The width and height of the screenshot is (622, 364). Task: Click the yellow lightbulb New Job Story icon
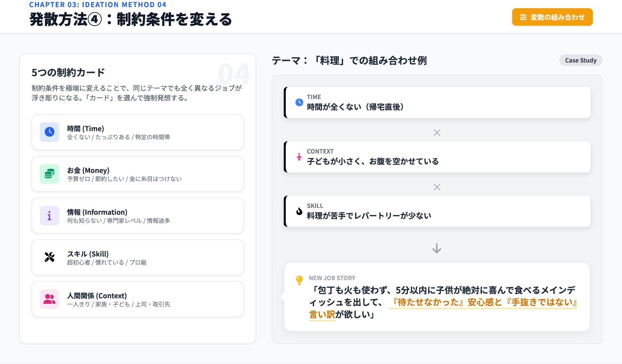[x=299, y=280]
